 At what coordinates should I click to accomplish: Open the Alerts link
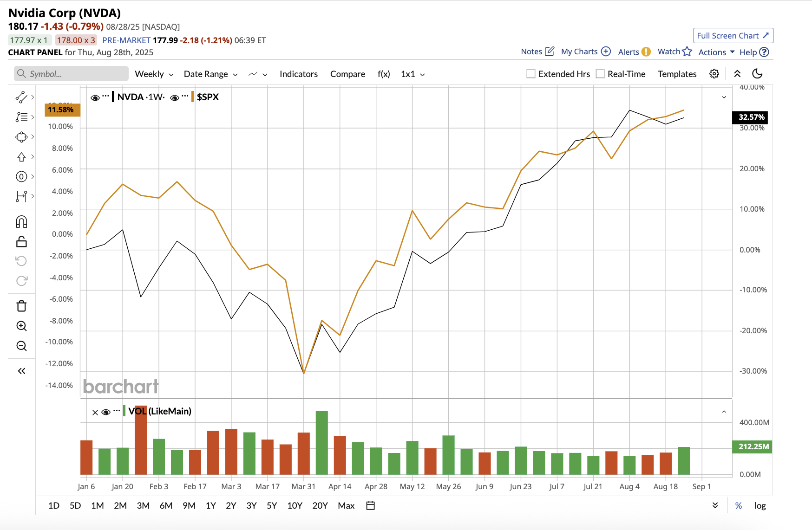coord(629,52)
